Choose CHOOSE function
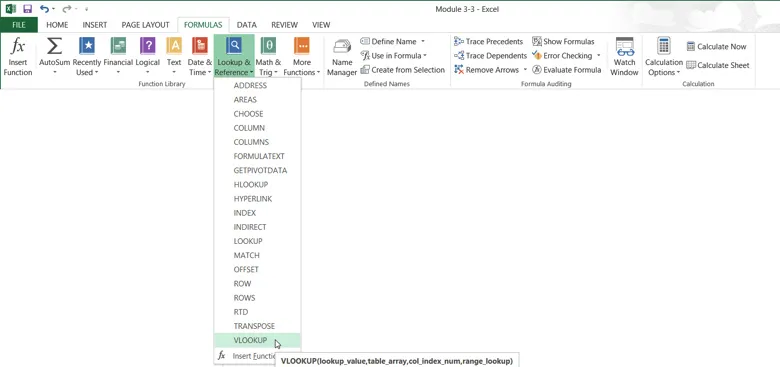This screenshot has height=367, width=780. click(257, 114)
